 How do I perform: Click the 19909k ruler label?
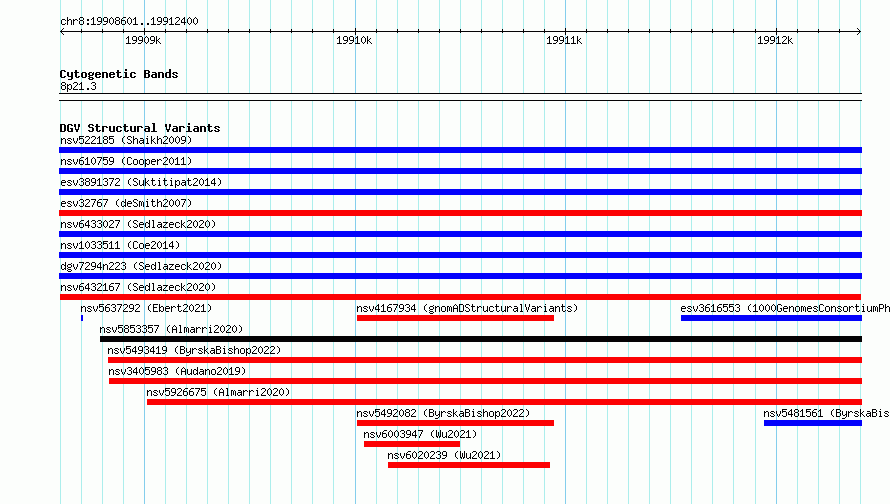(143, 40)
